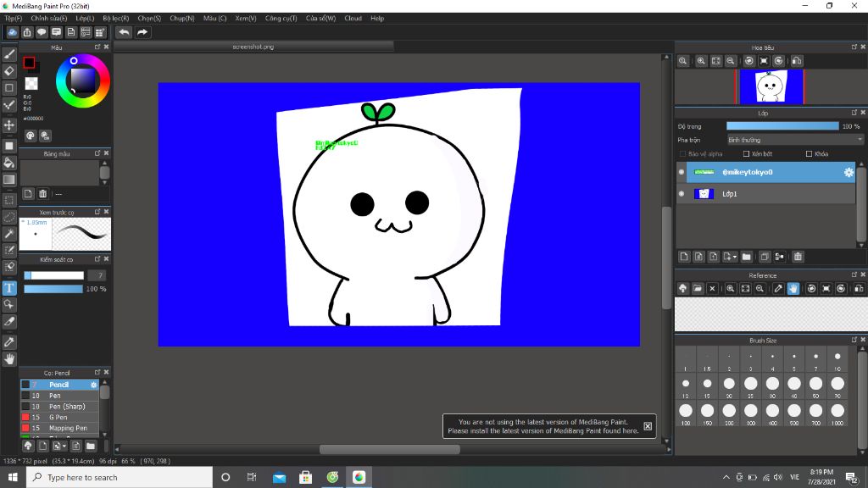This screenshot has width=868, height=488.
Task: Toggle visibility of Lớp1 layer
Action: tap(682, 194)
